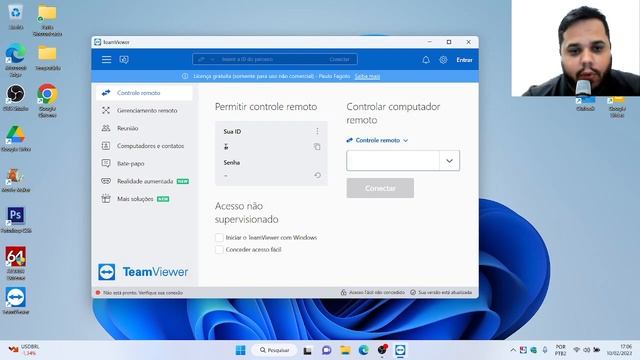Select Google Chrome desktop shortcut
This screenshot has height=360, width=640.
(47, 100)
